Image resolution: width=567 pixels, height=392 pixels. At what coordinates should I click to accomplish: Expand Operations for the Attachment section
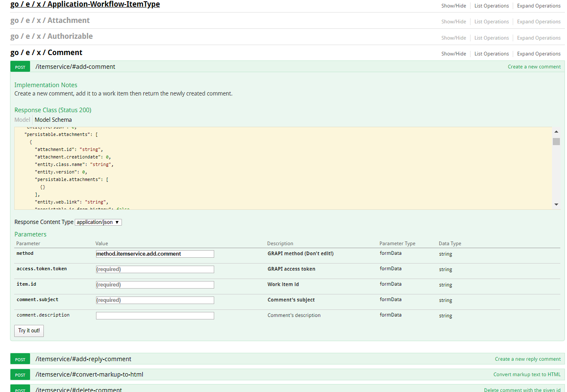(539, 21)
